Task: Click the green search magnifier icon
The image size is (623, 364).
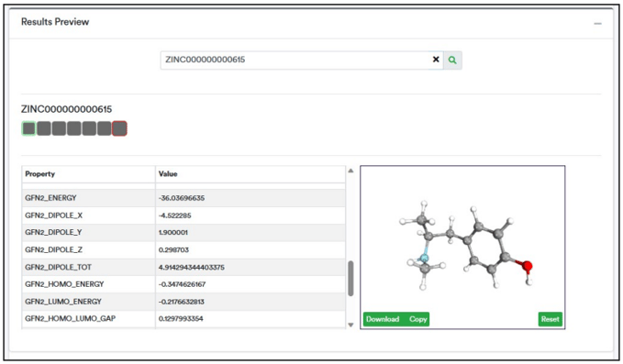Action: pyautogui.click(x=452, y=60)
